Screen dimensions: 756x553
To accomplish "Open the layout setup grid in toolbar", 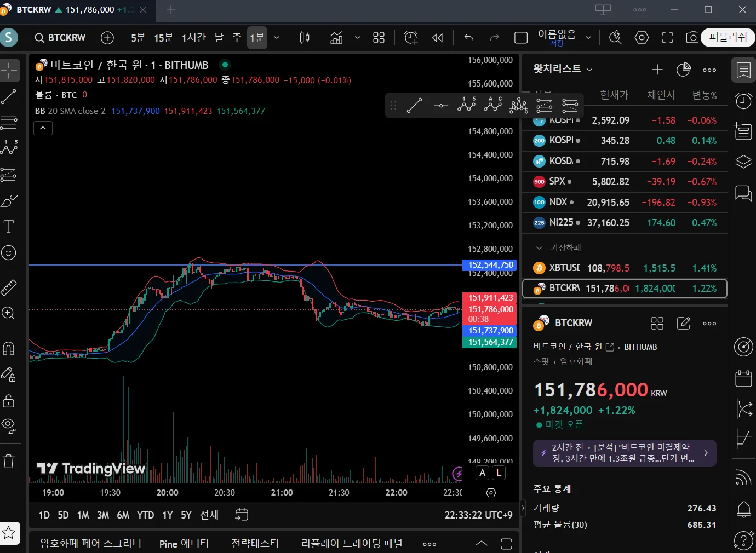I will (379, 38).
